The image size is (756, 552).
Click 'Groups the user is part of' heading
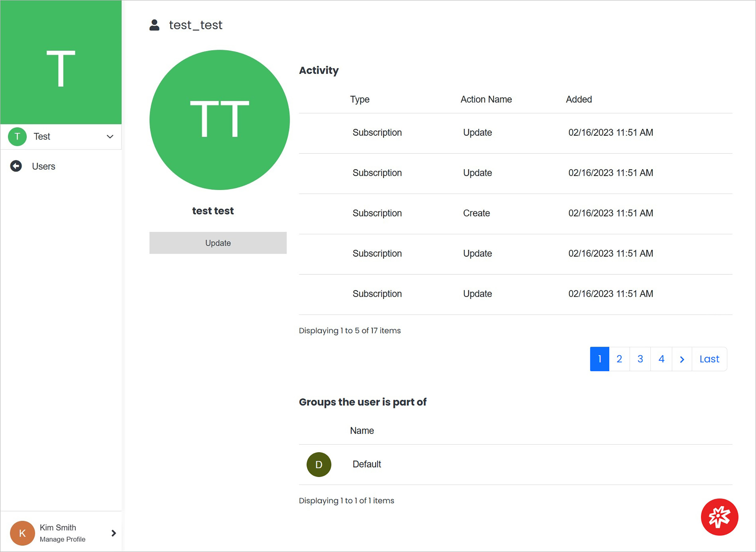click(363, 402)
